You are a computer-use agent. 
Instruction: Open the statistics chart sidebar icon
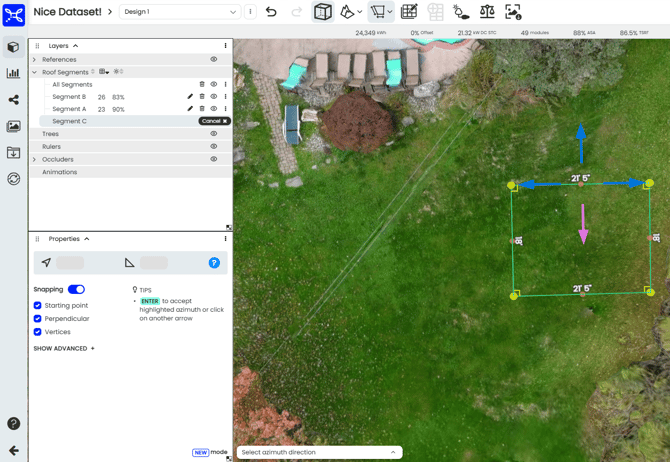click(13, 73)
